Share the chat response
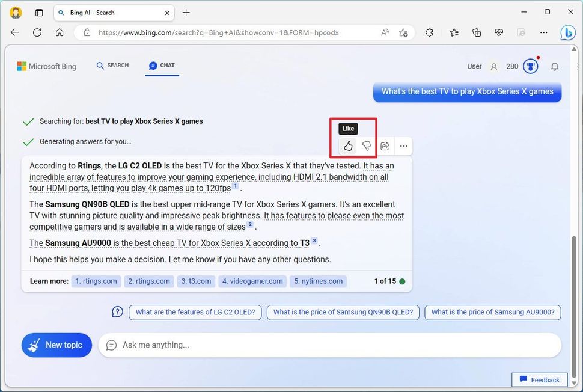This screenshot has width=583, height=392. coord(385,146)
